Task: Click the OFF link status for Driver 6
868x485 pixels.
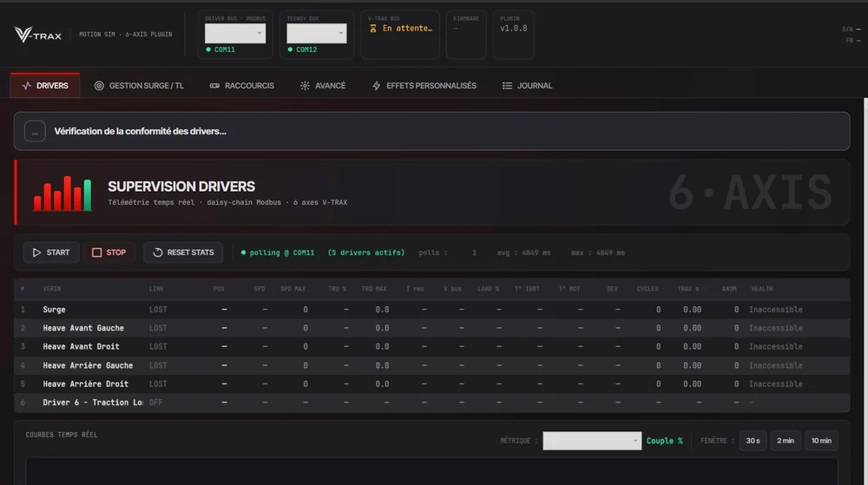Action: 155,403
